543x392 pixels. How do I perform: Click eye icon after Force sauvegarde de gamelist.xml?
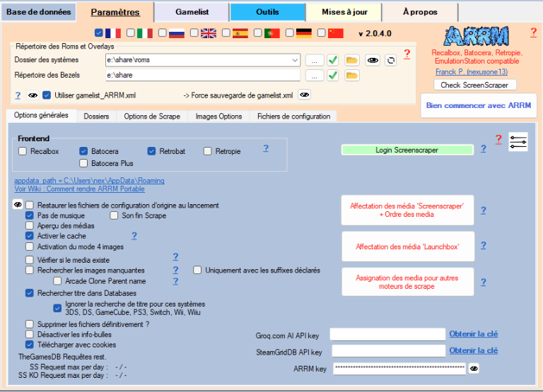click(x=305, y=95)
